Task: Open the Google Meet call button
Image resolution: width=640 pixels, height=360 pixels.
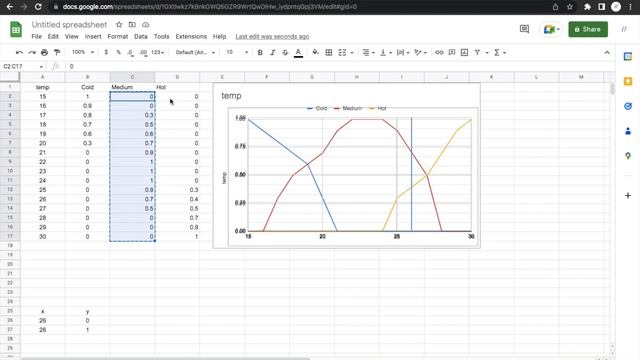Action: (x=551, y=29)
